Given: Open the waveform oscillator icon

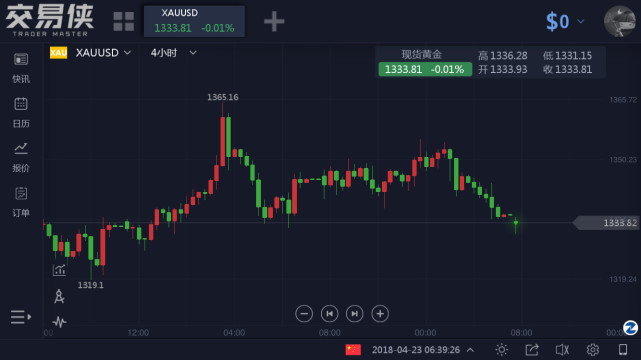Looking at the screenshot, I should [59, 322].
